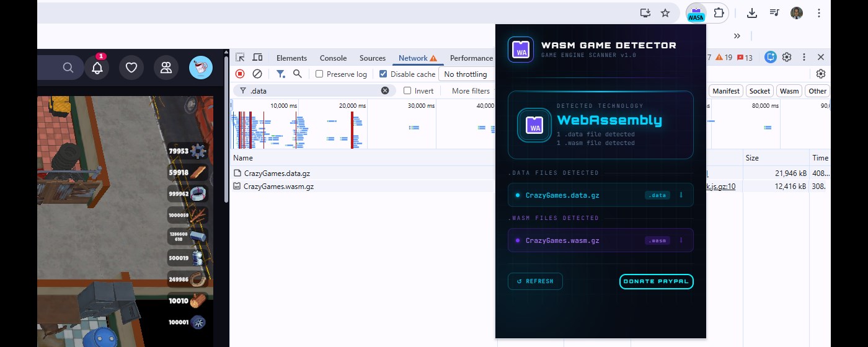Uncheck the Disable cache checkbox
The image size is (868, 347).
(x=383, y=74)
